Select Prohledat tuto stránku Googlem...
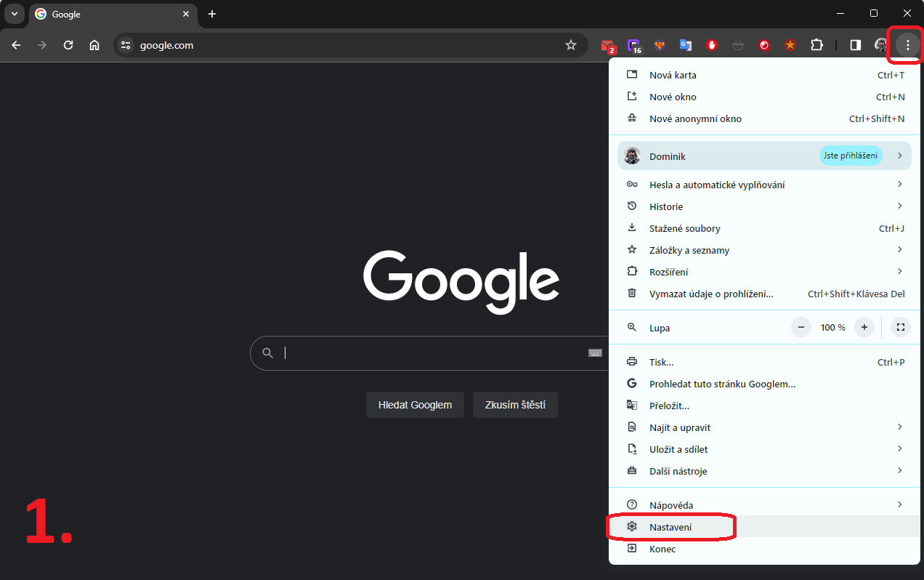Screen dimensions: 924x580 pyautogui.click(x=763, y=384)
